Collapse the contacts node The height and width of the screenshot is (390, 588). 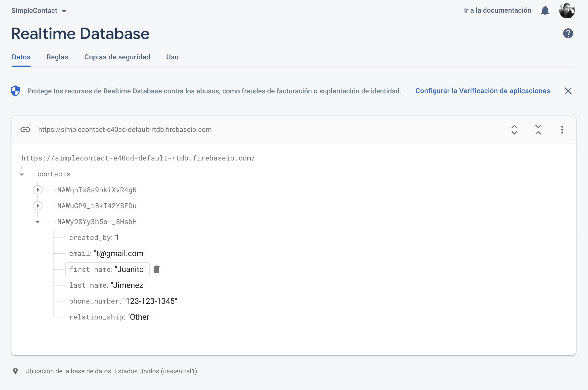pyautogui.click(x=21, y=174)
